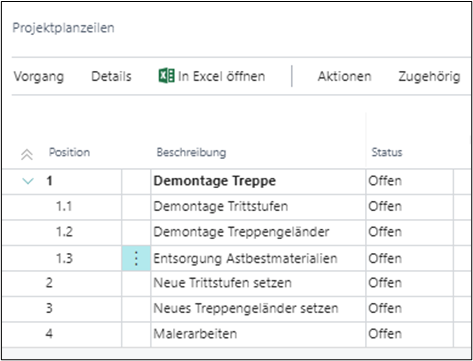The image size is (473, 361).
Task: Collapse position 1 Demontage Treppe group
Action: (x=28, y=181)
